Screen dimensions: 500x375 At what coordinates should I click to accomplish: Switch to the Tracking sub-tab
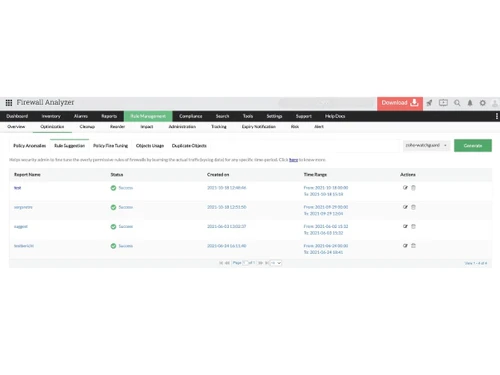pyautogui.click(x=219, y=127)
